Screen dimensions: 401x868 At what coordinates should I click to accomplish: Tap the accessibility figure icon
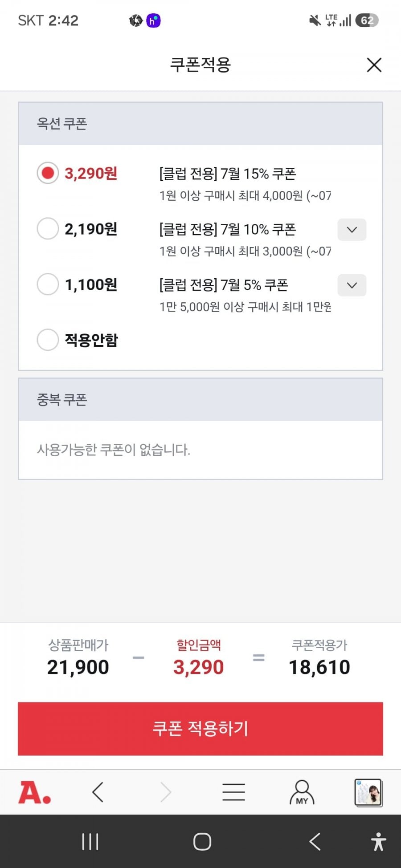(378, 842)
